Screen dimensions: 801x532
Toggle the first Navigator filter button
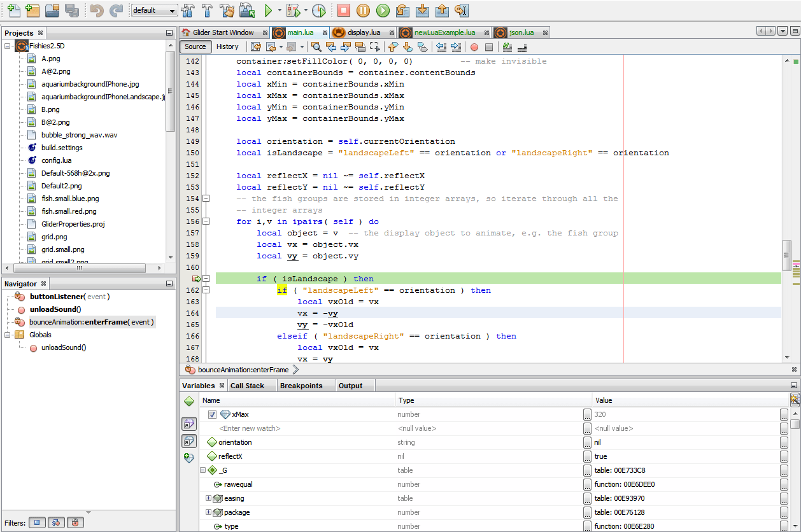(x=37, y=522)
